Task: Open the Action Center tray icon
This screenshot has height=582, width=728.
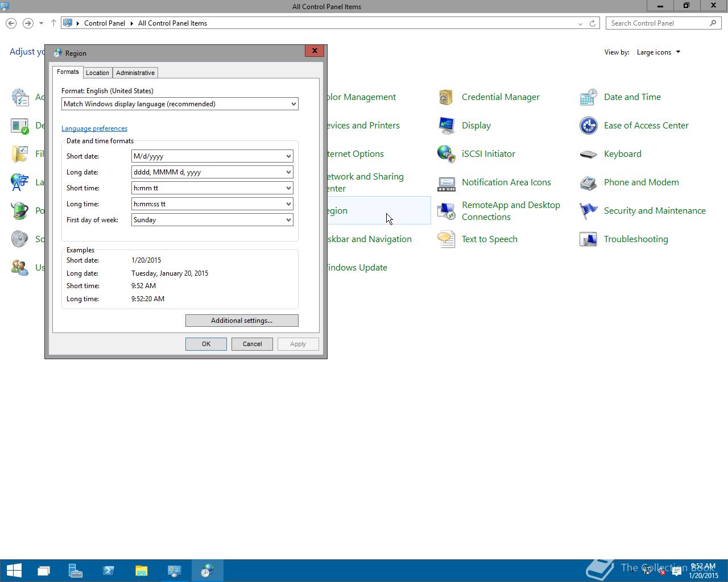Action: [676, 572]
